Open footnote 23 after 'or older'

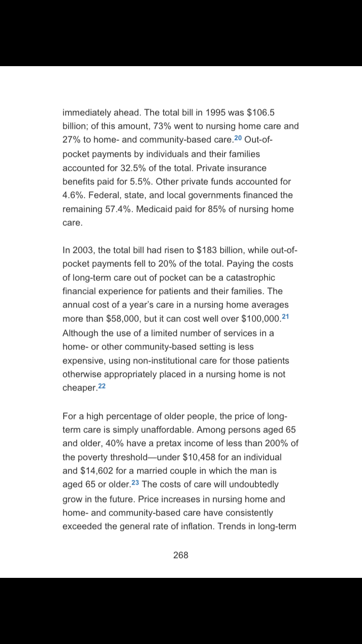click(x=135, y=482)
